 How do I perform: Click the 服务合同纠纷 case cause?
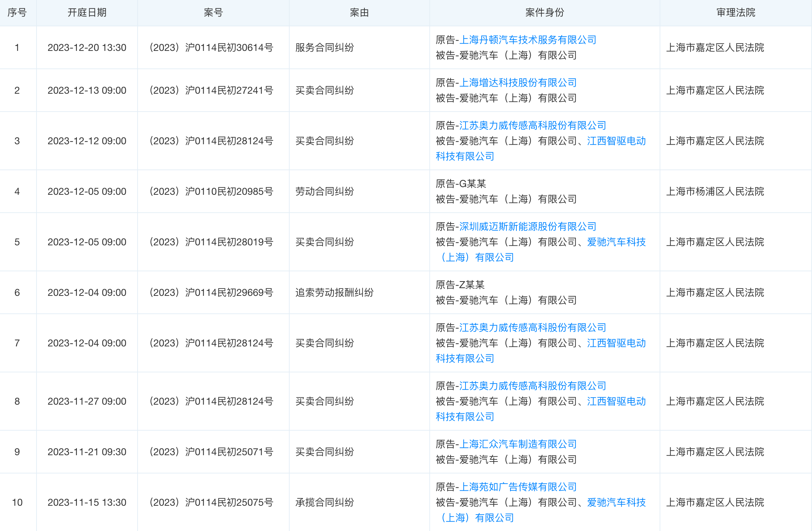tap(325, 48)
